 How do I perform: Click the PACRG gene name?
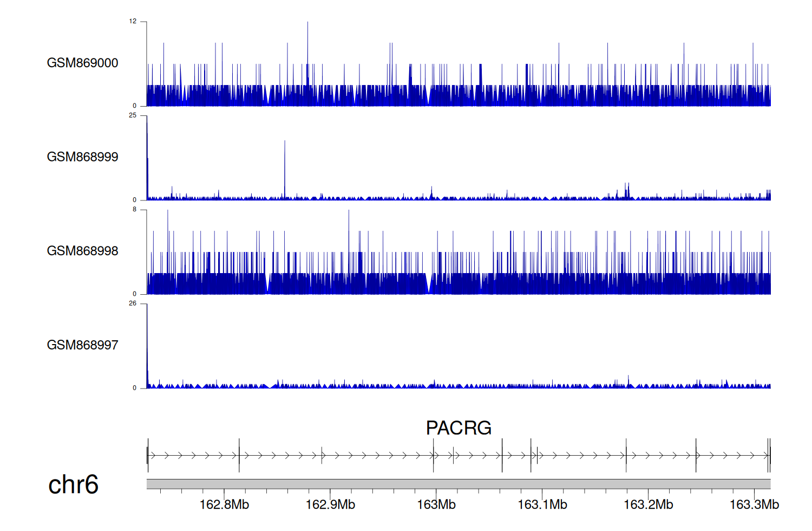[459, 428]
